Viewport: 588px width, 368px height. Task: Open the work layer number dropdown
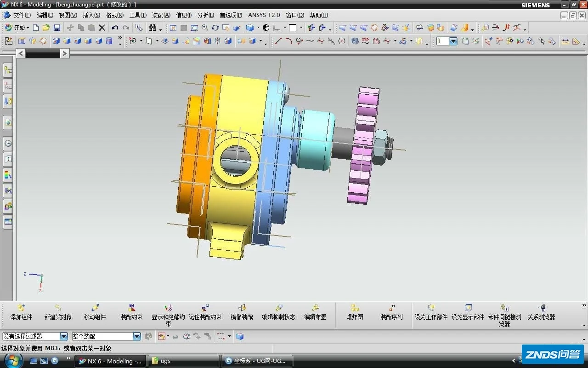point(453,41)
